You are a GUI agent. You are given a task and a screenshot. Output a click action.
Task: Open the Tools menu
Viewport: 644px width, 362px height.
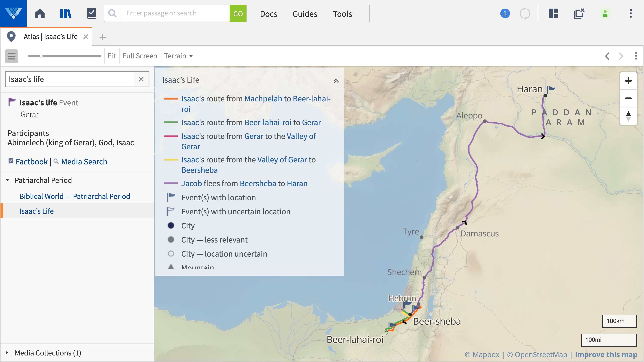click(342, 14)
